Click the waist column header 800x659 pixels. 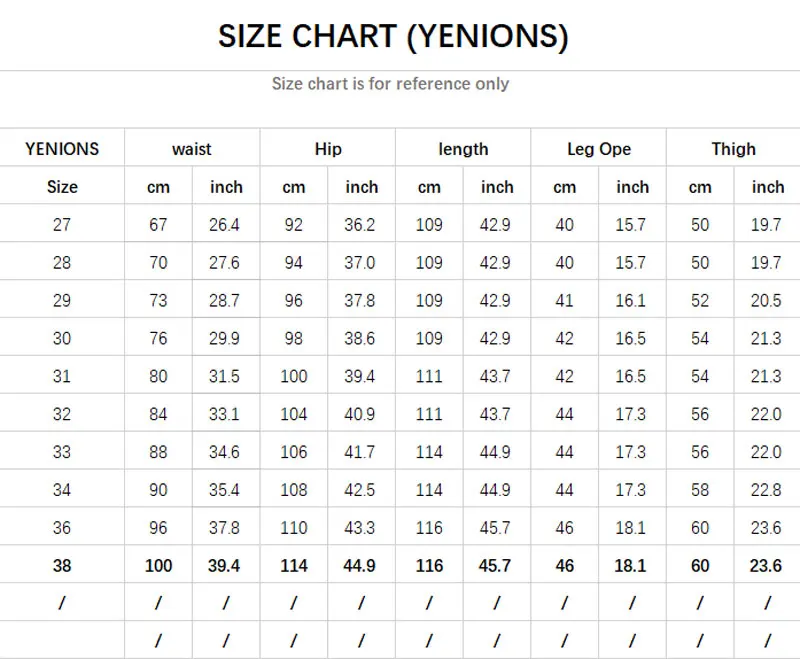191,149
